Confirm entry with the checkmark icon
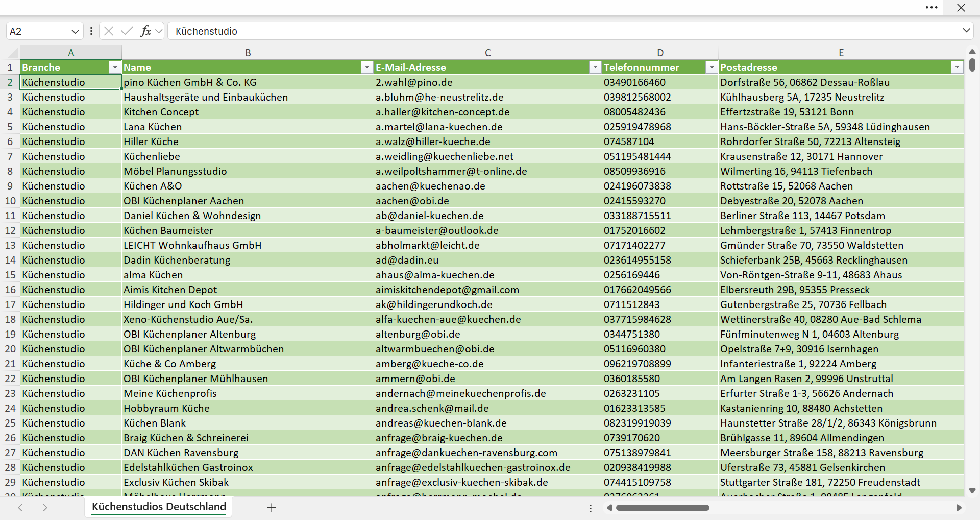980x520 pixels. [x=127, y=31]
